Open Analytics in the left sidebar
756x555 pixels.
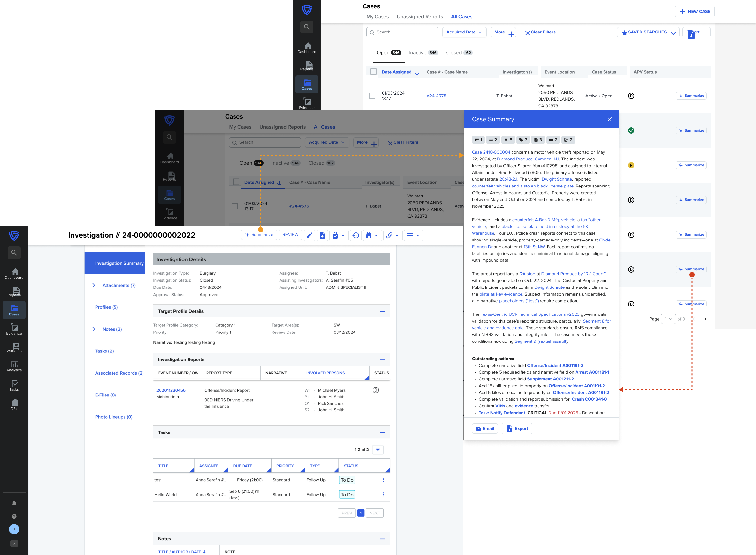click(14, 366)
